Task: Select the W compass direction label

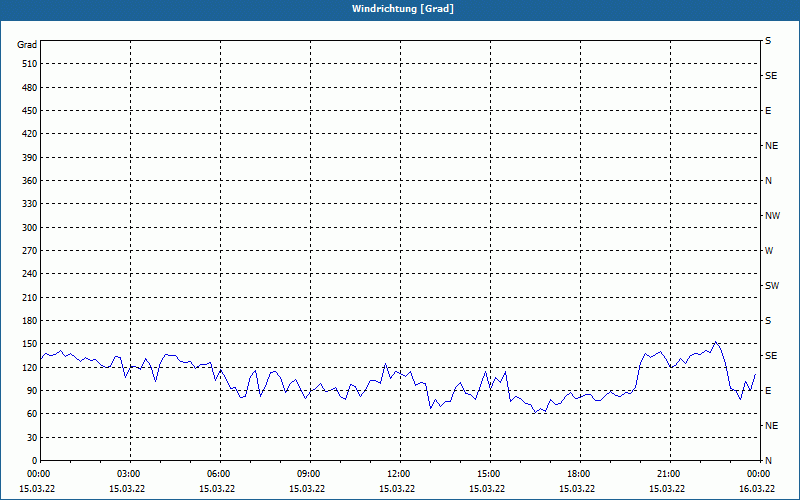Action: (769, 251)
